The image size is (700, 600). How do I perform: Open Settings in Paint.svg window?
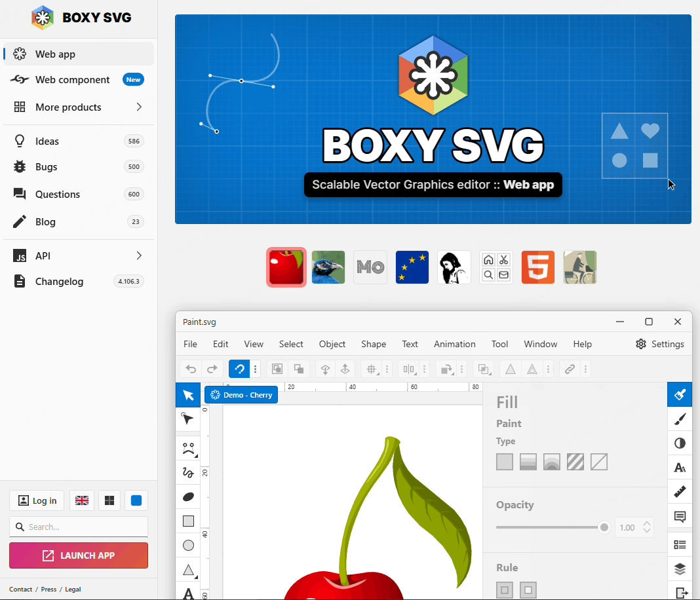pyautogui.click(x=660, y=344)
